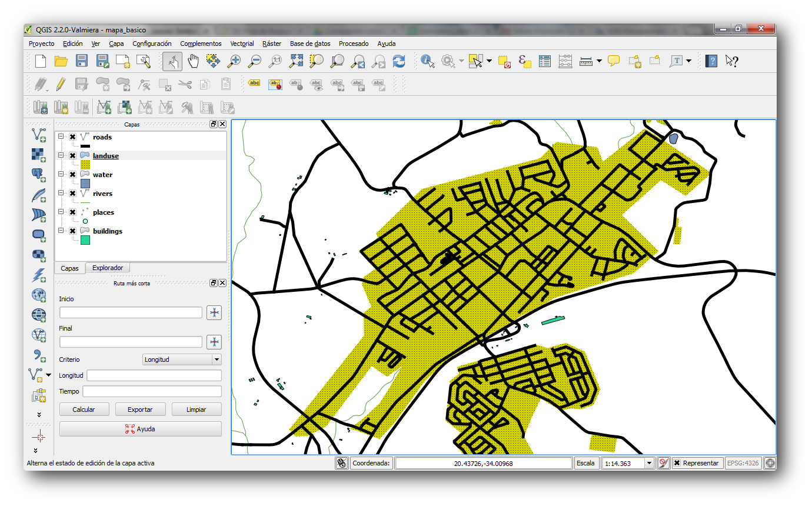Refresh the map canvas
Screen dimensions: 812x506
pyautogui.click(x=399, y=61)
